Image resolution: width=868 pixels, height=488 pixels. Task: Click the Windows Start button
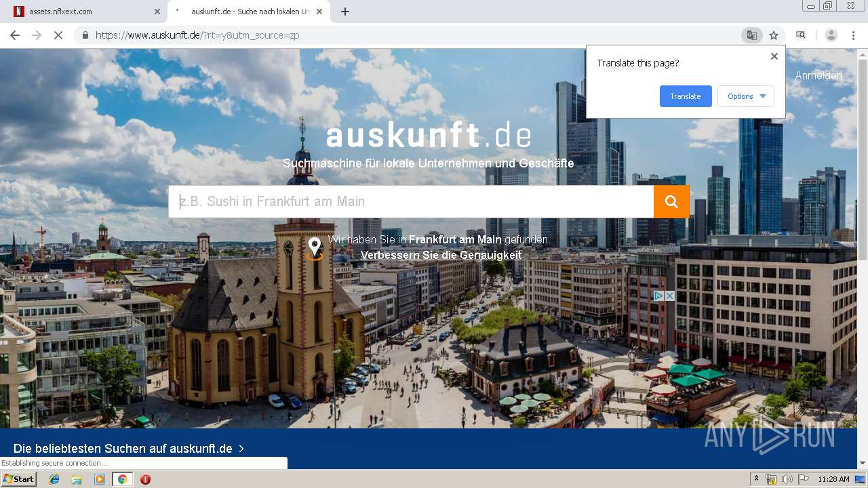pos(18,479)
